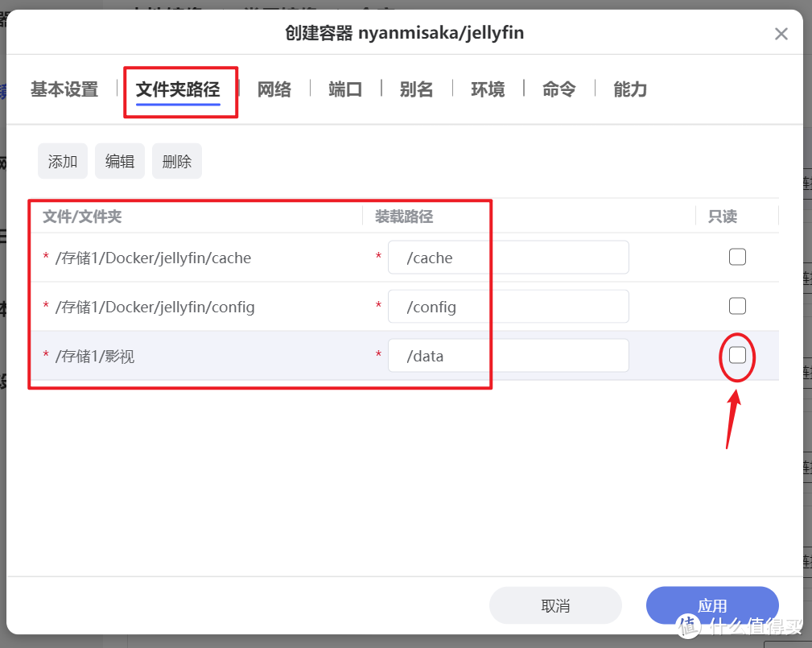Switch to the 端口 tab
Image resolution: width=812 pixels, height=648 pixels.
tap(344, 89)
